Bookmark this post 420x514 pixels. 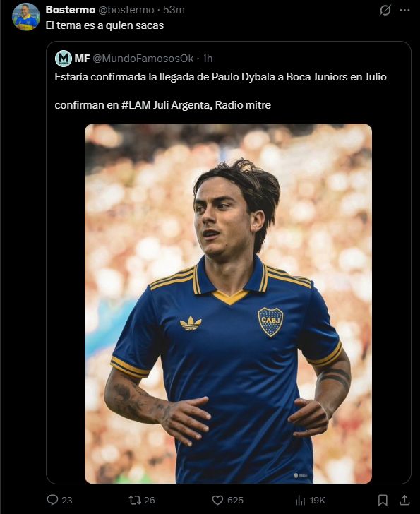tap(383, 500)
